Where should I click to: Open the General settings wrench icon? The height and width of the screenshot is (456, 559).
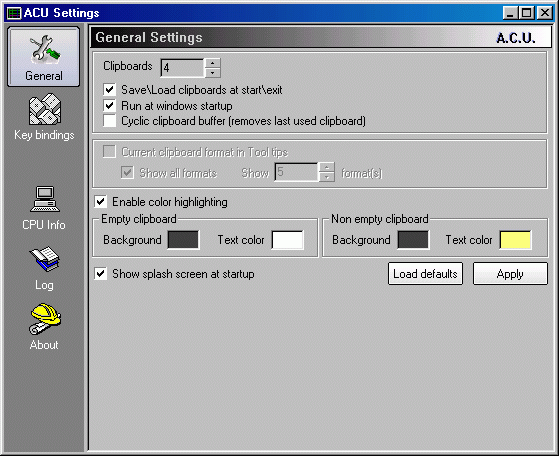point(45,50)
